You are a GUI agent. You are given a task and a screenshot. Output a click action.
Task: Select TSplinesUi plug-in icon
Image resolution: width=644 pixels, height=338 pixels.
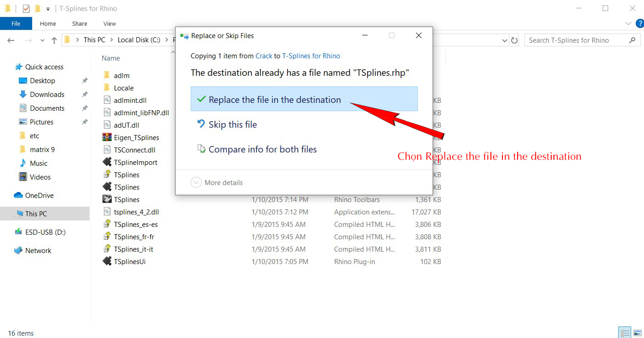[x=107, y=262]
